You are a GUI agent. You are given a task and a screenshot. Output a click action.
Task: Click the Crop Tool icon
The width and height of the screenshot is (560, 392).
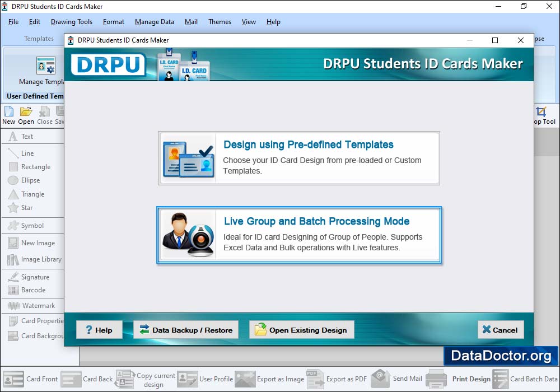[x=542, y=112]
